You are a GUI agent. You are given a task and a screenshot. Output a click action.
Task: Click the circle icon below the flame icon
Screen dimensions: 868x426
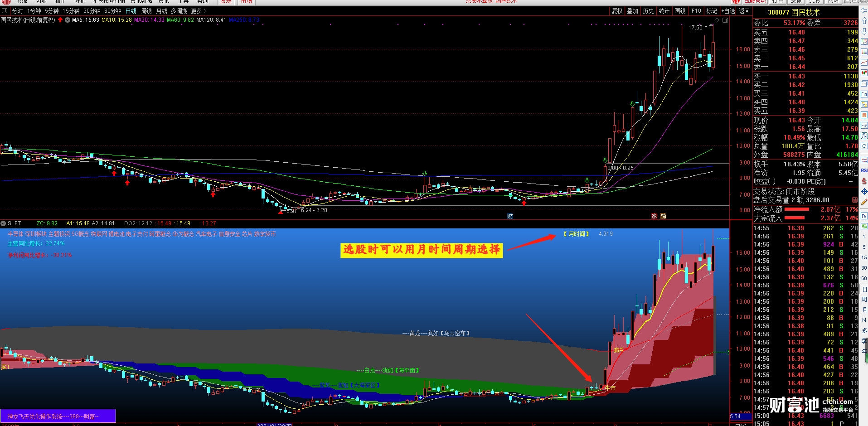pyautogui.click(x=864, y=146)
